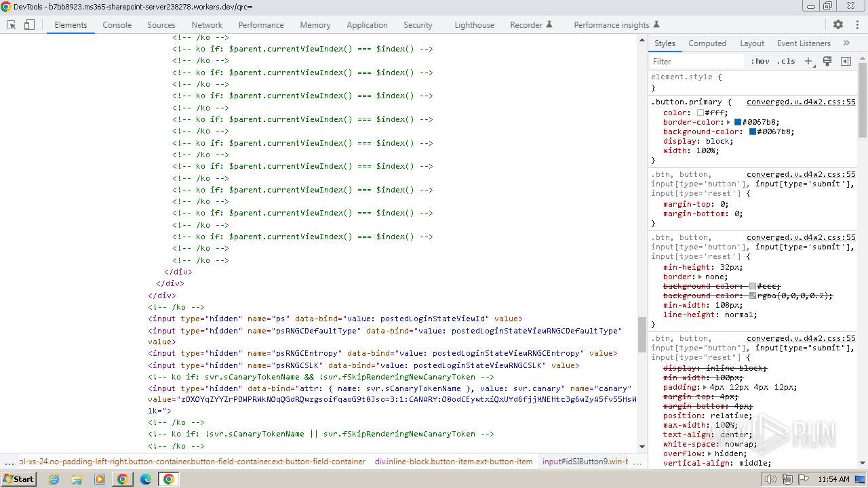Click the volume speaker tray icon
The height and width of the screenshot is (488, 868).
770,479
